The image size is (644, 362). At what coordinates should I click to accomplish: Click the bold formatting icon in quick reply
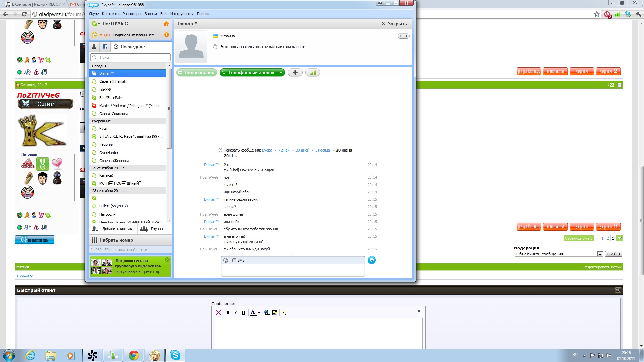tap(228, 313)
